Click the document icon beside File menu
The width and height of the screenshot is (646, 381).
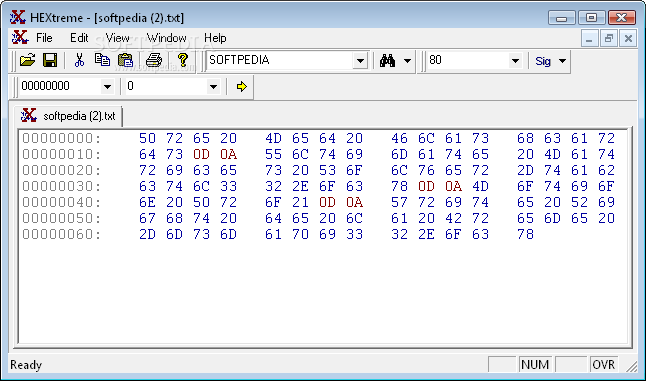(x=20, y=37)
